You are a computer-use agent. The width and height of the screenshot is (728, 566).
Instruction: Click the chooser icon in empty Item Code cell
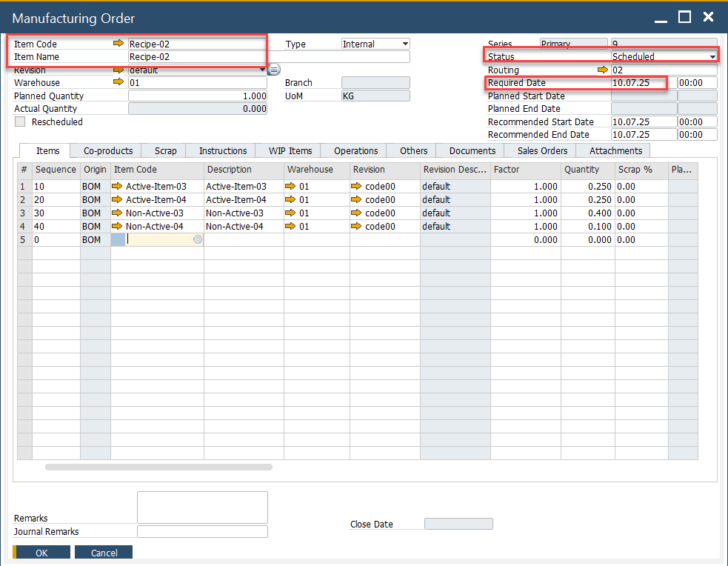198,240
